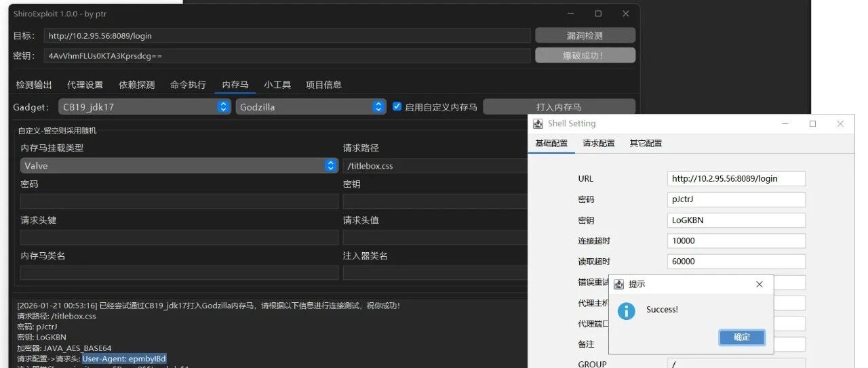Screen dimensions: 868x368
Task: Click the 打入内存马 button
Action: pos(559,106)
